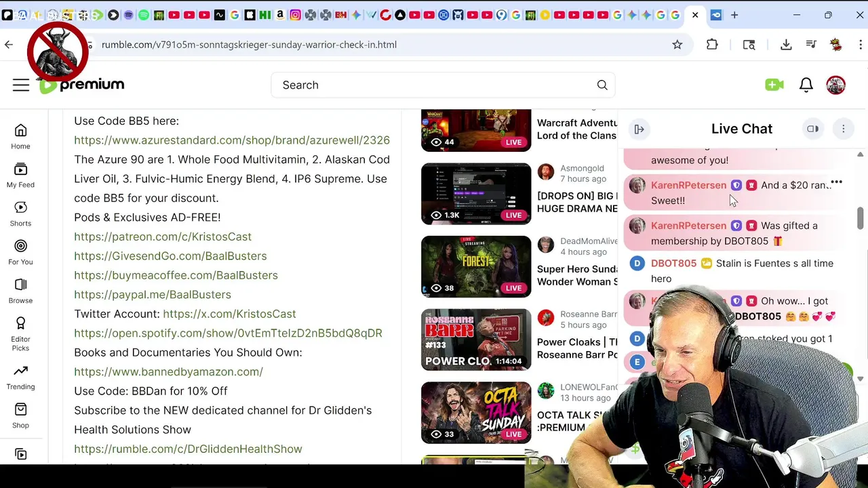Open the GivesendGo BaalBusters link

pyautogui.click(x=170, y=256)
